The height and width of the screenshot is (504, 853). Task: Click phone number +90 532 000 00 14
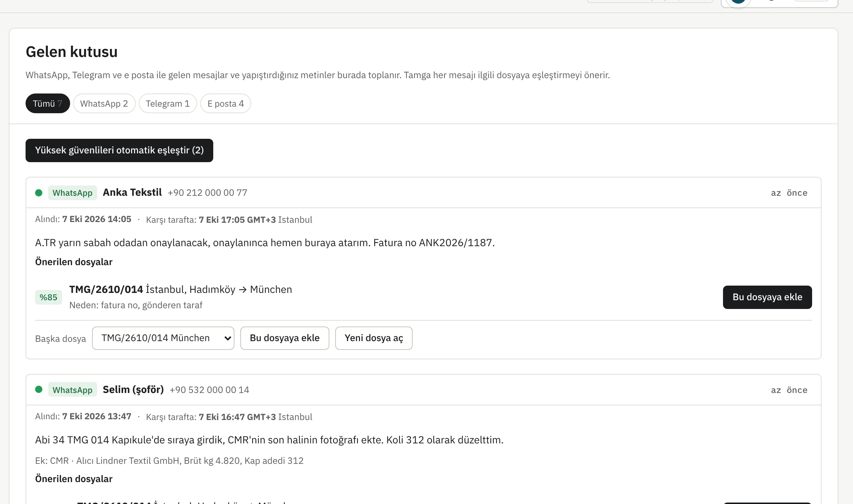209,390
